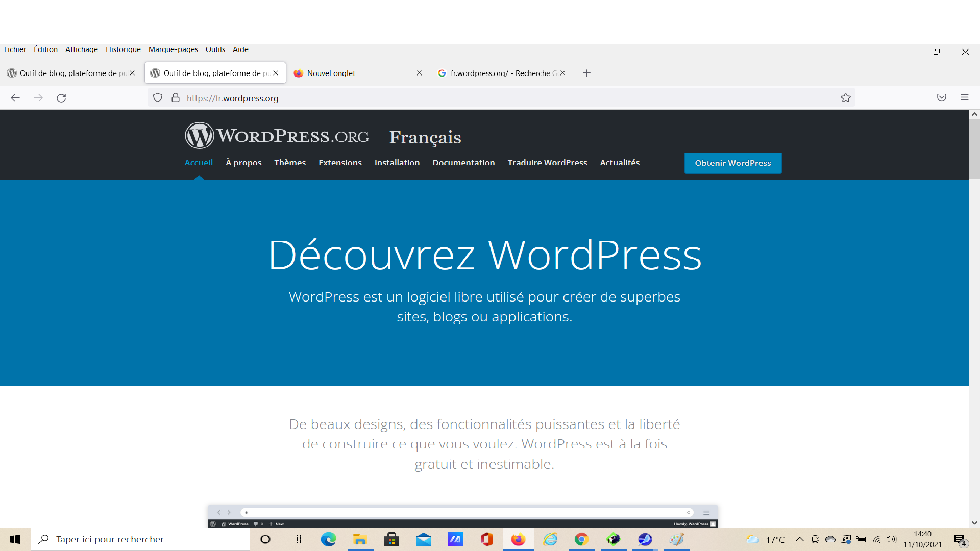Show site security padlock info

tap(176, 97)
